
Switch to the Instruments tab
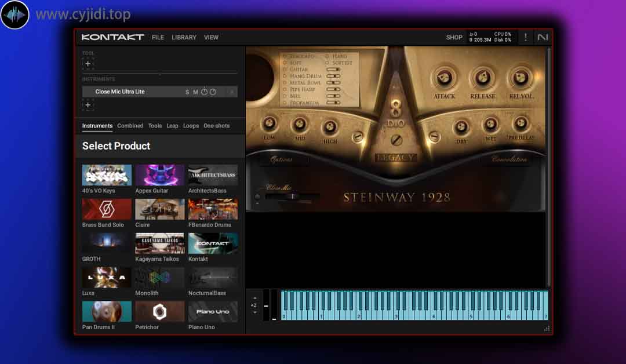(x=97, y=126)
